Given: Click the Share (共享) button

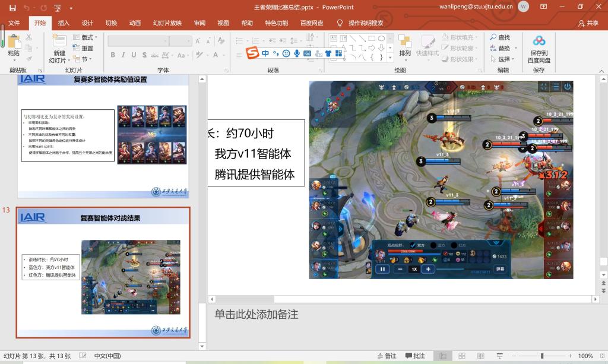Looking at the screenshot, I should [x=588, y=23].
